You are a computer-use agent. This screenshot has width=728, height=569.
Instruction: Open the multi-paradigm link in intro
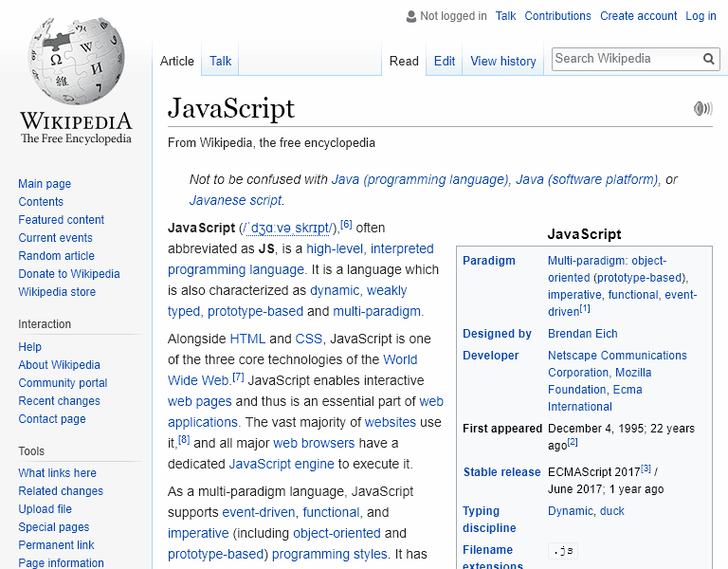pyautogui.click(x=376, y=311)
